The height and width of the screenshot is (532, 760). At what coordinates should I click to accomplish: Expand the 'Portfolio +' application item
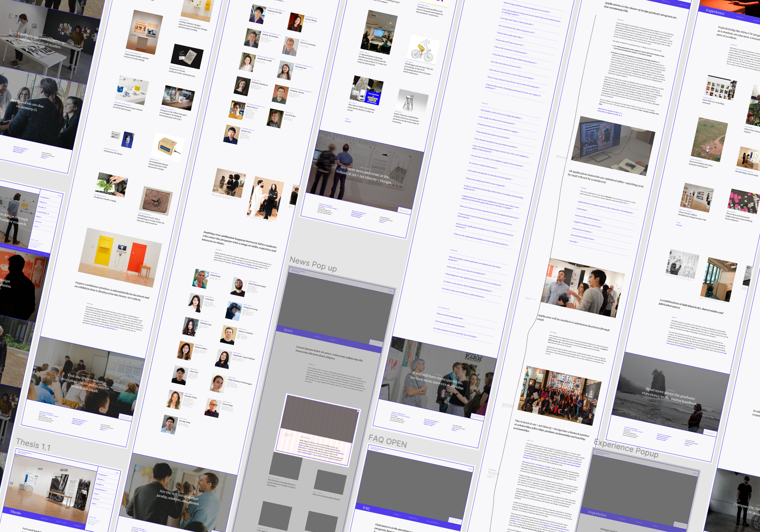pyautogui.click(x=574, y=241)
